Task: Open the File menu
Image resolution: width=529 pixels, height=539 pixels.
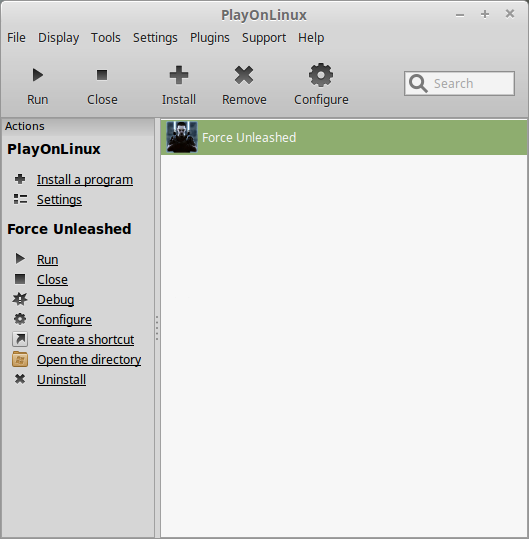Action: [16, 37]
